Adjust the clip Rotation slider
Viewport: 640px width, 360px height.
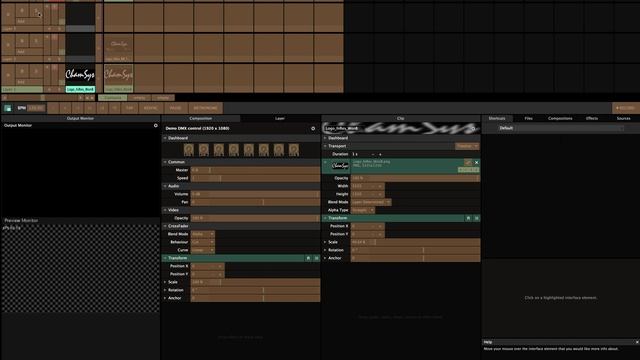coord(416,250)
